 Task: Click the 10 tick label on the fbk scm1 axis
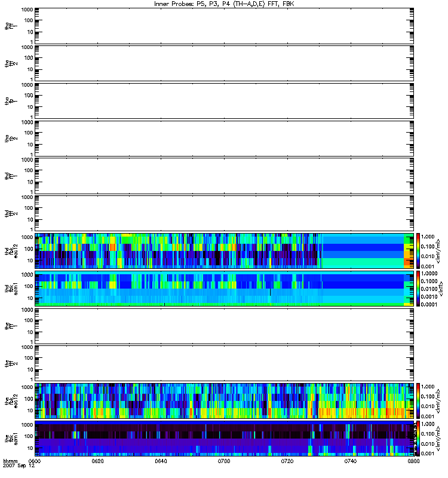click(x=30, y=448)
